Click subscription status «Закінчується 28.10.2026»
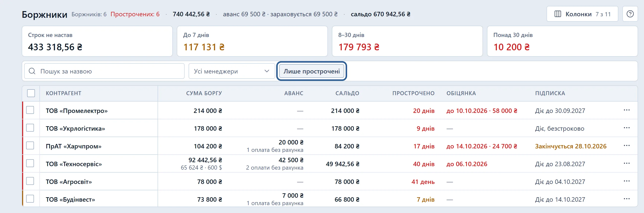The height and width of the screenshot is (213, 644). (x=571, y=146)
